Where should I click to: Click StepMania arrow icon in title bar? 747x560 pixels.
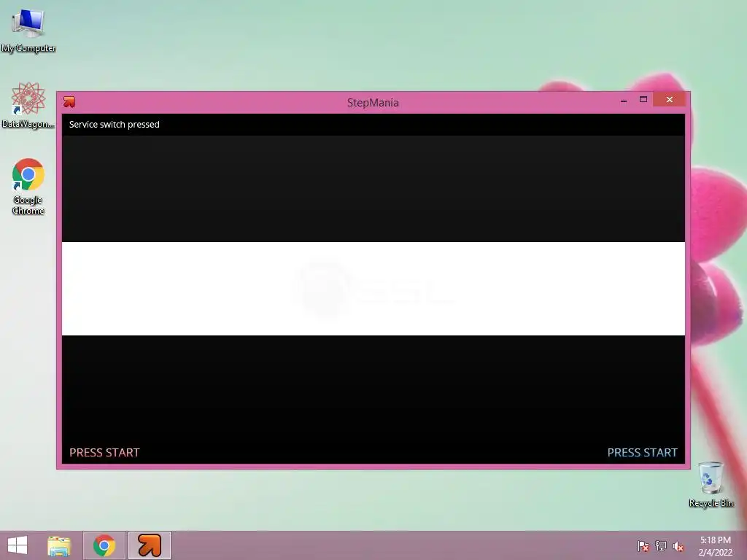pyautogui.click(x=69, y=101)
